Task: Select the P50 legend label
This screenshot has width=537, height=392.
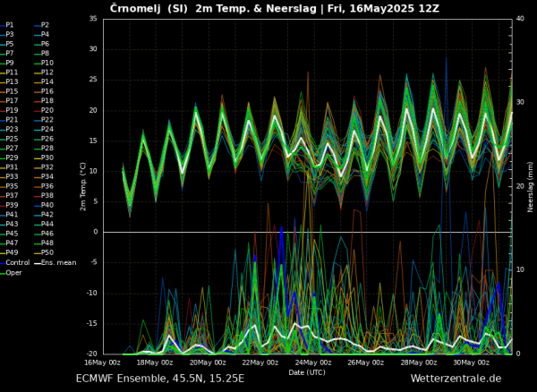Action: (44, 252)
